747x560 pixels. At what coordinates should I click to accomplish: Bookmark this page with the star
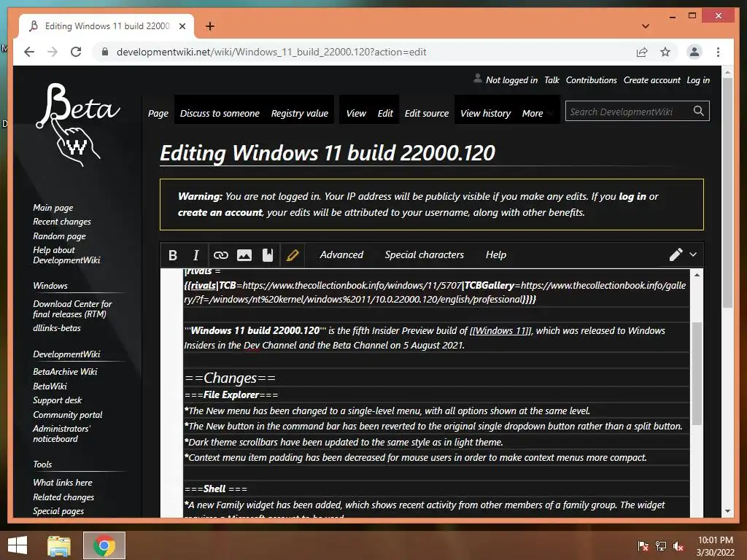665,52
